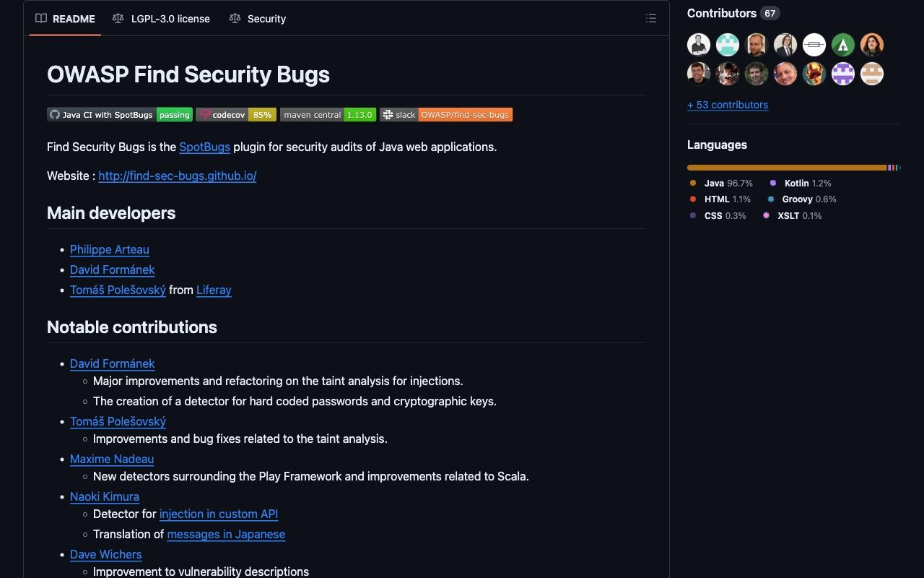Click the HTML 1.1% language entry
The image size is (924, 578).
[x=720, y=199]
